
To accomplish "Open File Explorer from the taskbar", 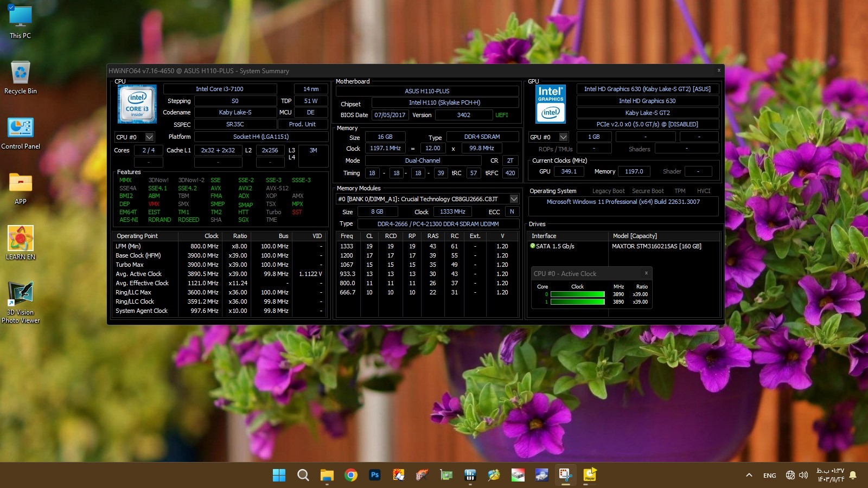I will point(327,475).
